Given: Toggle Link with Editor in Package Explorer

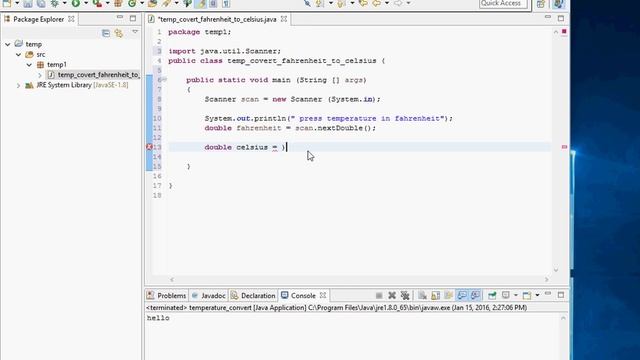Looking at the screenshot, I should [119, 33].
